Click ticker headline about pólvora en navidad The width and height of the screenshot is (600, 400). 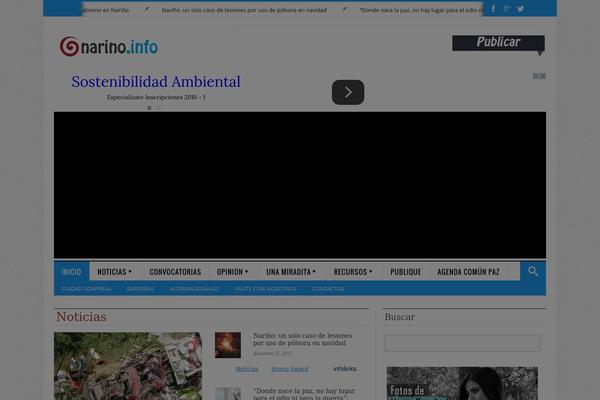(244, 10)
